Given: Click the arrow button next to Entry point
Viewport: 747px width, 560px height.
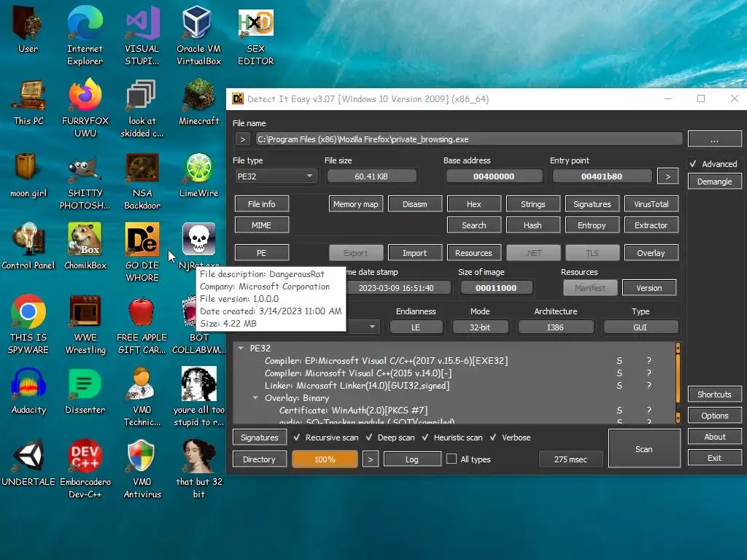Looking at the screenshot, I should (667, 176).
